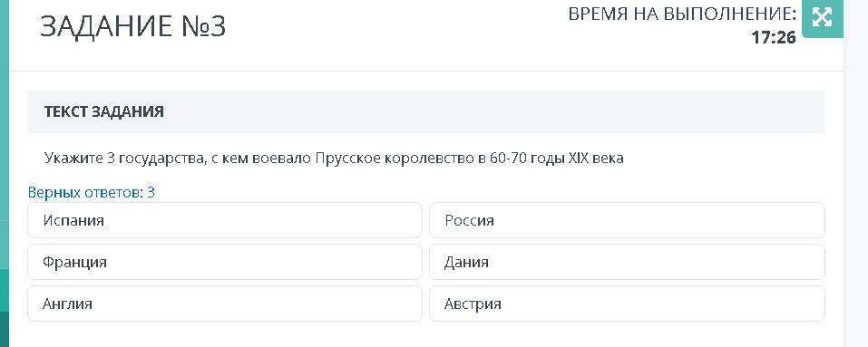Click the dark teal sidebar segment at bottom-left

click(5, 329)
